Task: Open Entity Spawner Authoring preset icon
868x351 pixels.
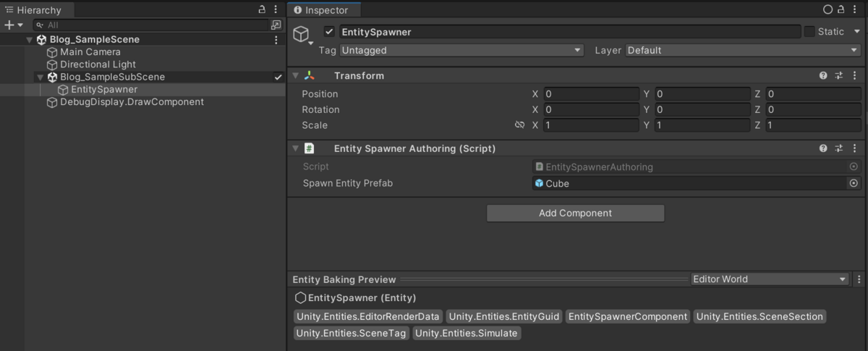Action: pos(839,148)
